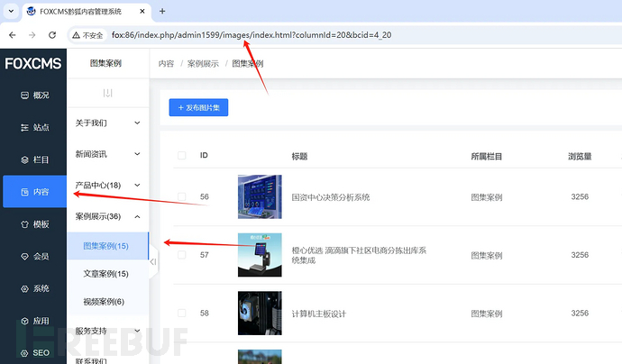Click the 图集案例 breadcrumb item

pos(248,64)
